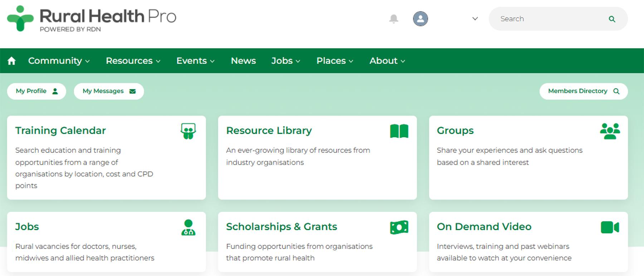Open the Resources menu
The height and width of the screenshot is (276, 644).
[129, 61]
